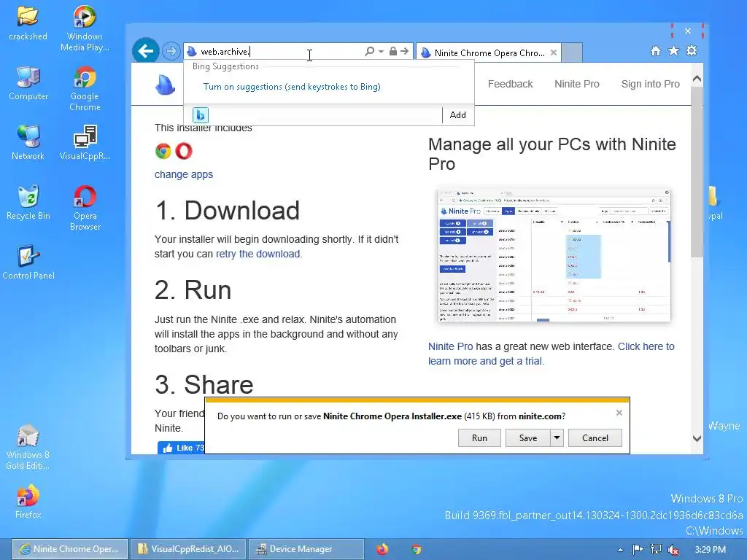Open the Ninite Pro menu link
Screen dimensions: 747x560
click(x=577, y=84)
